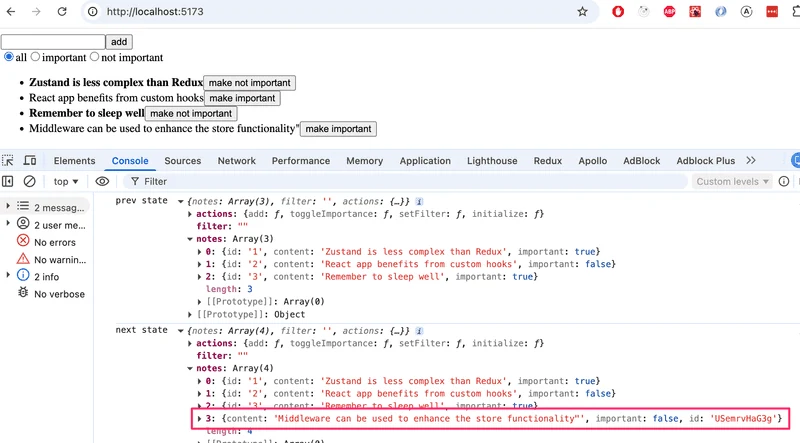
Task: Go back to the previous page
Action: 11,11
